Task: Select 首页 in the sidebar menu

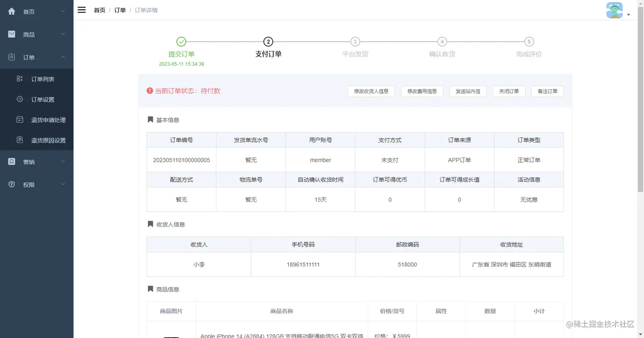Action: pos(37,11)
